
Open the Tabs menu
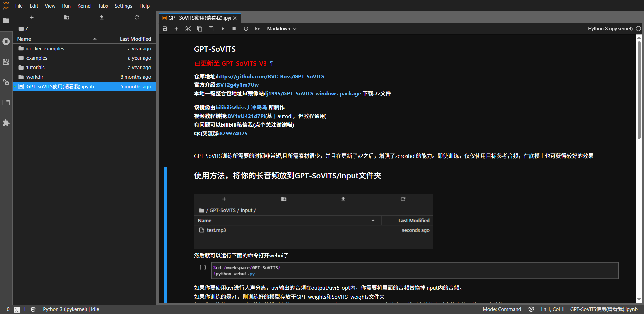point(103,6)
